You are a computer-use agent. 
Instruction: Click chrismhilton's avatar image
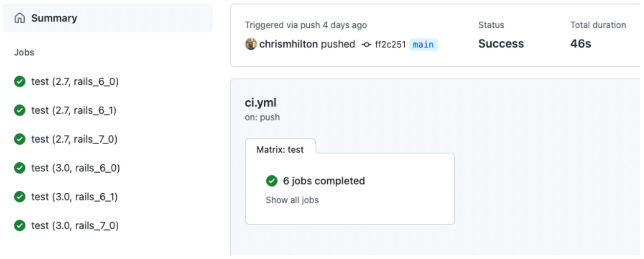[251, 44]
